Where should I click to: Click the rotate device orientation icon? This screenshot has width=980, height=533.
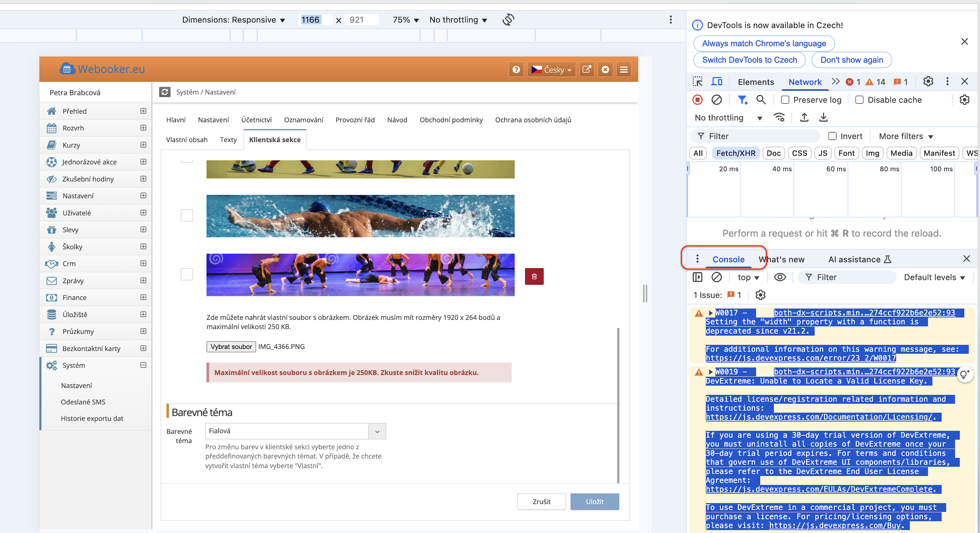click(x=508, y=20)
